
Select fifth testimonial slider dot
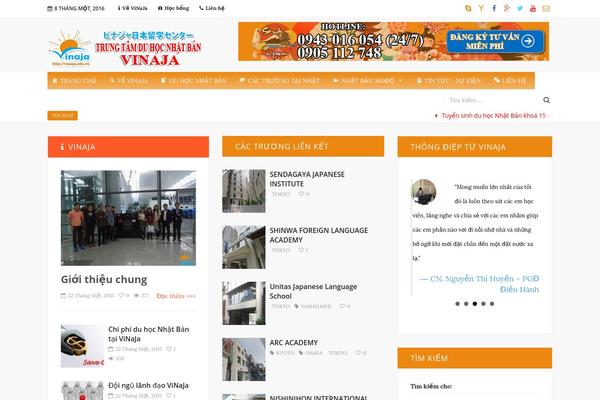[x=492, y=304]
